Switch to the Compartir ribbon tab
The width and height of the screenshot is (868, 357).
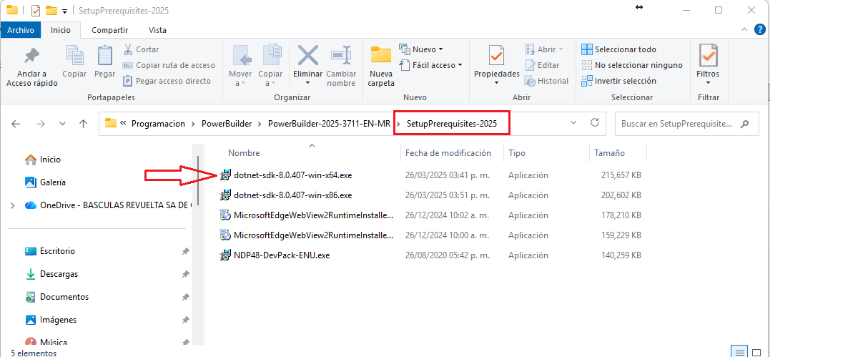click(109, 30)
